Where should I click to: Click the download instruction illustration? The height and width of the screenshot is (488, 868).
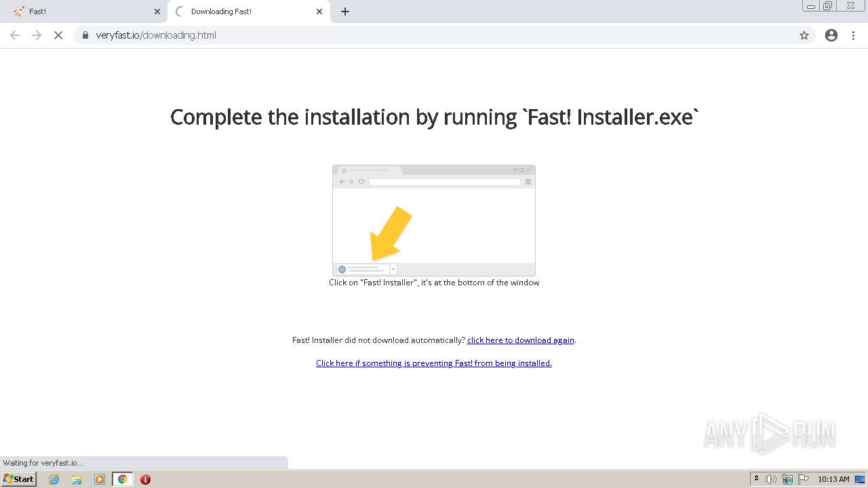click(434, 220)
